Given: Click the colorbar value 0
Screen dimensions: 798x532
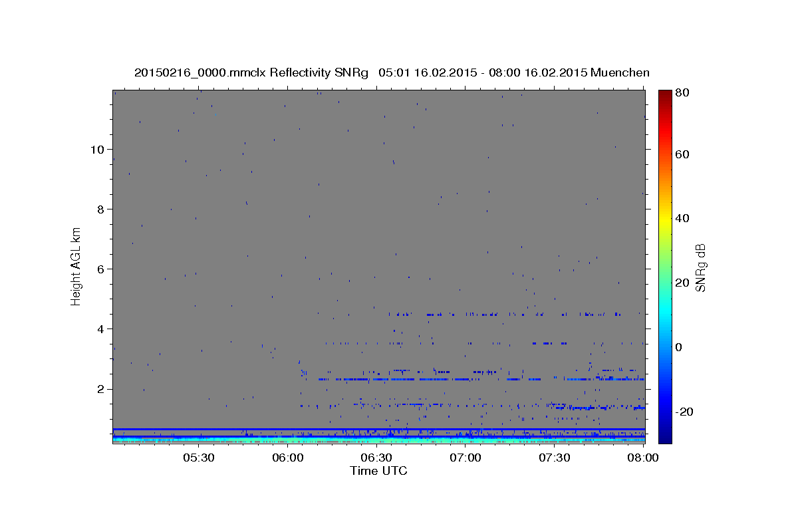Looking at the screenshot, I should click(678, 347).
